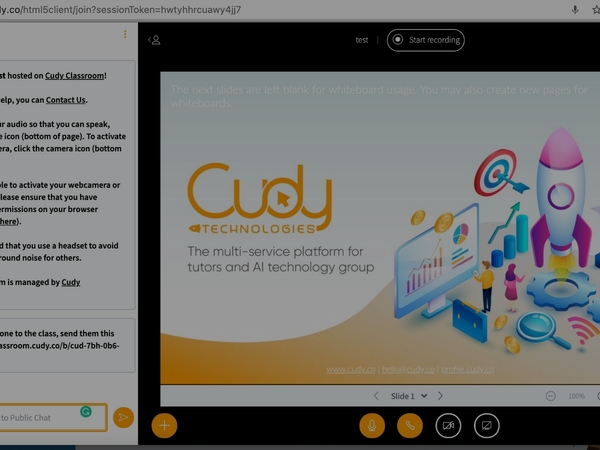600x450 pixels.
Task: Mute the microphone button
Action: point(372,426)
